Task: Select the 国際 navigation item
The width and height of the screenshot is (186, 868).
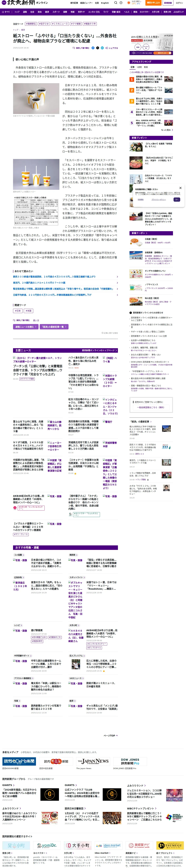Action: 65,12
